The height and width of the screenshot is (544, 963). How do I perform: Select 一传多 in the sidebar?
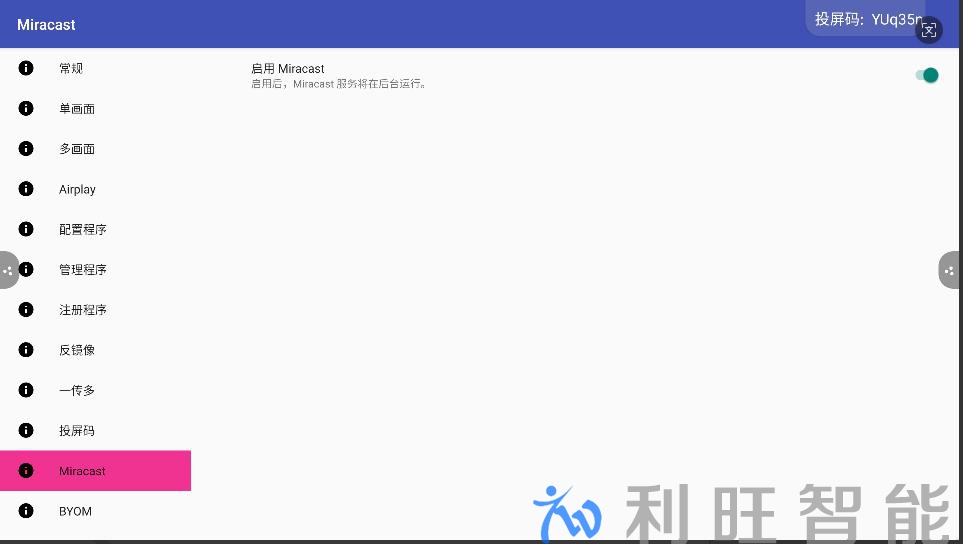95,390
